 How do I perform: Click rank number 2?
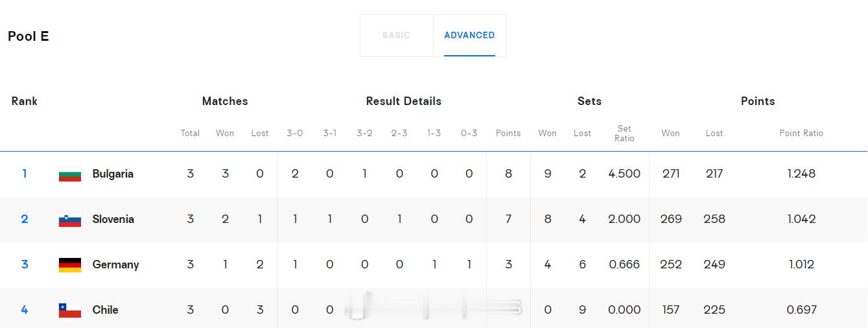[25, 219]
